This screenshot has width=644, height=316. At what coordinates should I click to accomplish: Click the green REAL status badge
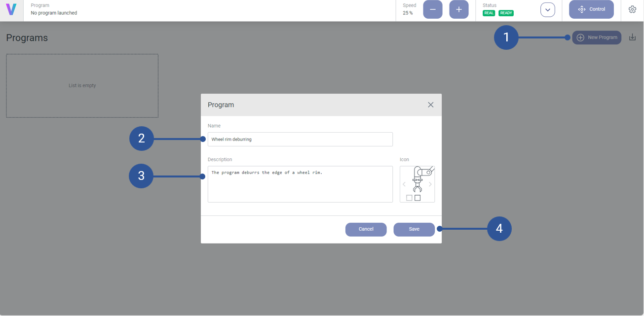[489, 13]
